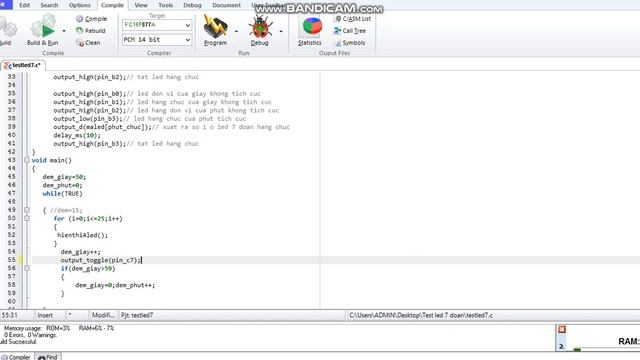The width and height of the screenshot is (640, 360).
Task: Open the Tools menu
Action: [x=165, y=5]
